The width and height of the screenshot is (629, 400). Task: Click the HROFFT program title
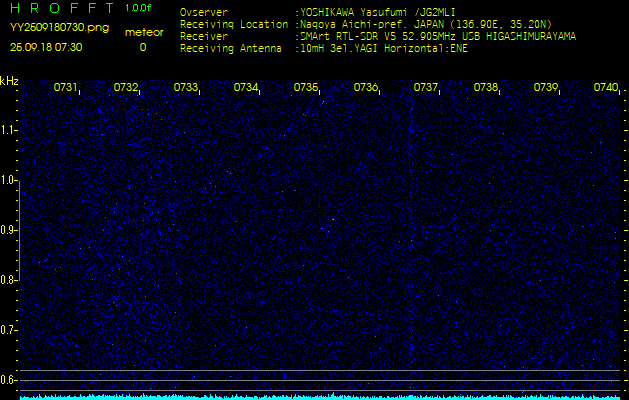pyautogui.click(x=62, y=8)
